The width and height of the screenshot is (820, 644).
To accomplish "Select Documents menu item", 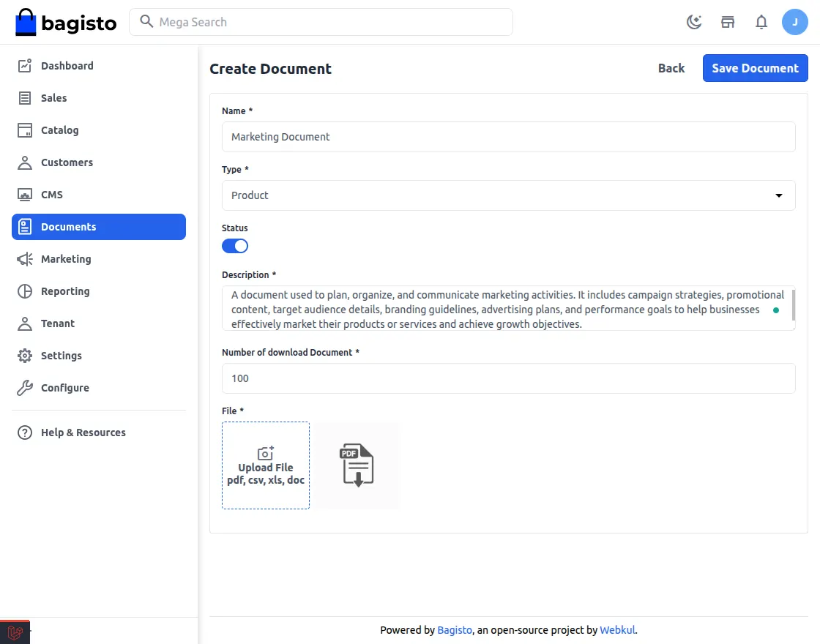I will [99, 227].
